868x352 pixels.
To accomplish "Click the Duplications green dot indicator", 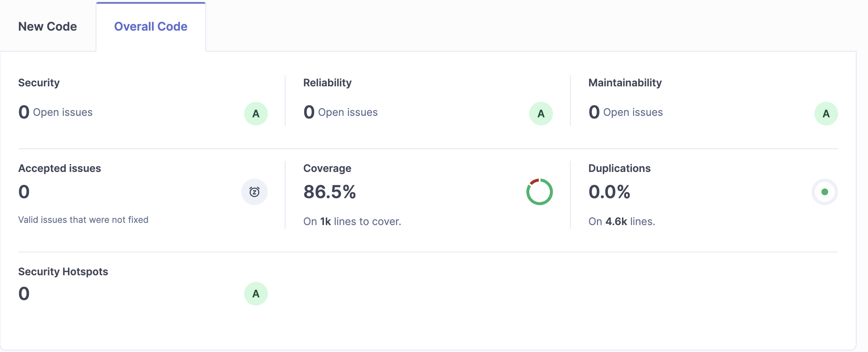I will tap(824, 192).
